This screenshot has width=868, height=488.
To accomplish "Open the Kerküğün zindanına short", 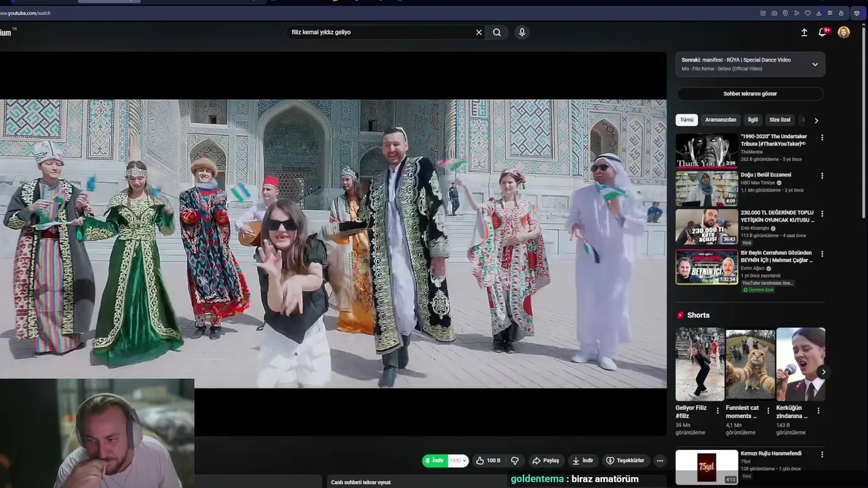I will coord(801,365).
